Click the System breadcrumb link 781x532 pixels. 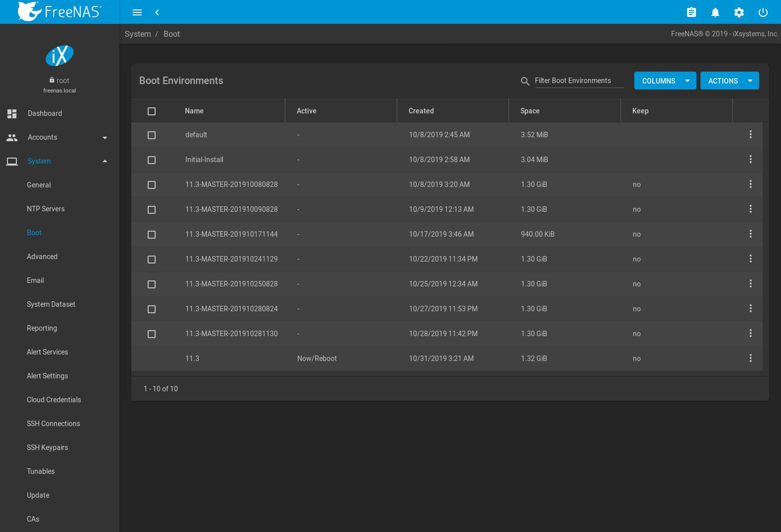(138, 34)
